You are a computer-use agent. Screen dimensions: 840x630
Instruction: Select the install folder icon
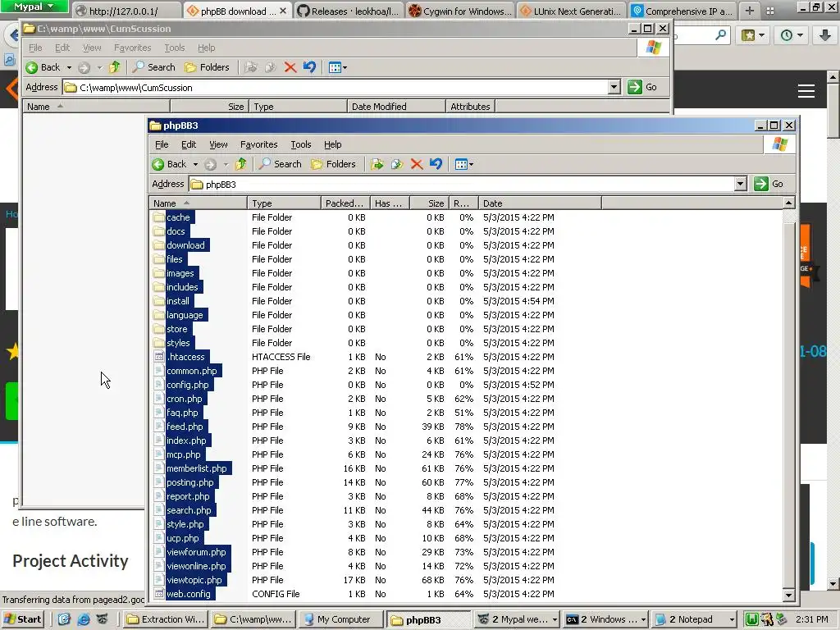(158, 300)
